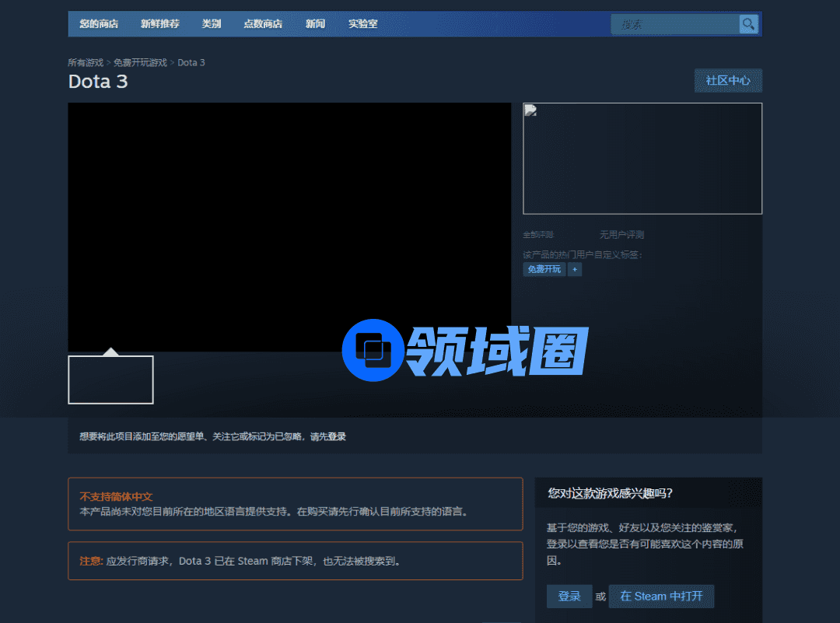Go to 点数商店 points shop
The height and width of the screenshot is (623, 840).
[263, 24]
